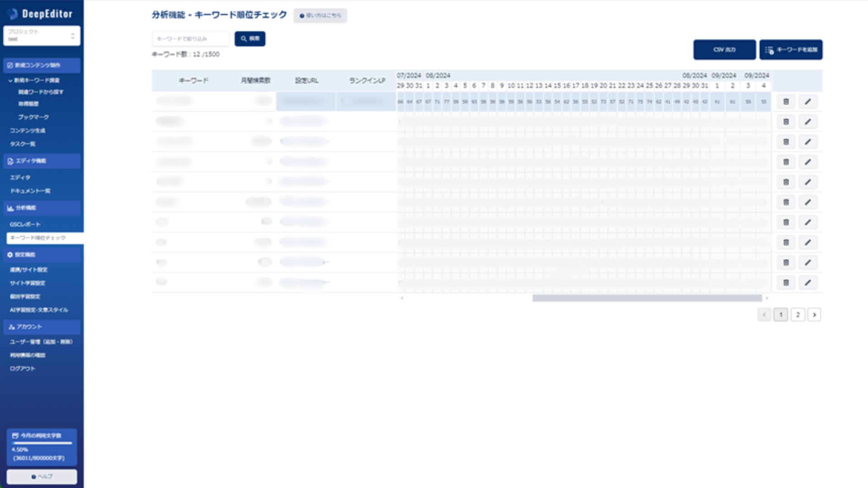Edit the first keyword row with pencil icon
The height and width of the screenshot is (488, 868).
click(x=808, y=102)
